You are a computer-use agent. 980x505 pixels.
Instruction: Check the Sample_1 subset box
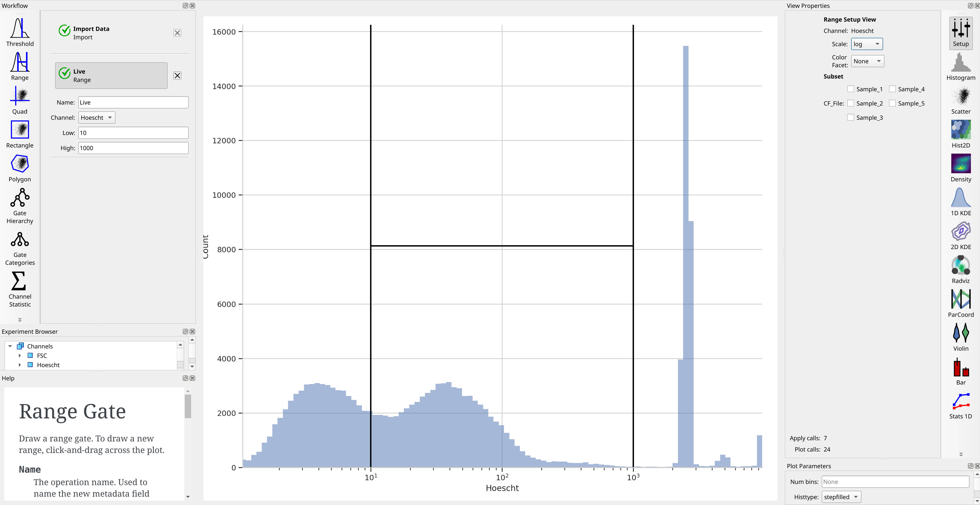(851, 89)
